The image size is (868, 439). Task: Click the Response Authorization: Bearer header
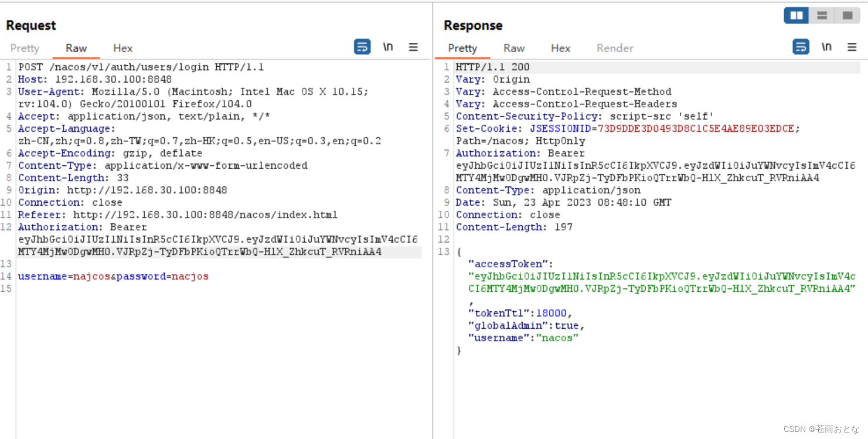(520, 153)
